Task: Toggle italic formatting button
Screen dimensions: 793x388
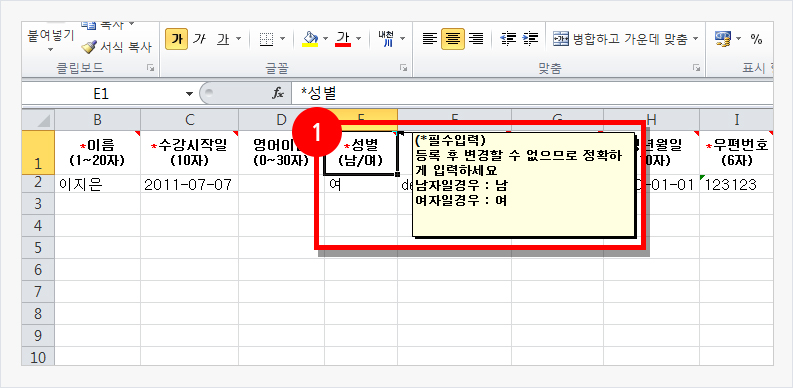Action: click(199, 39)
